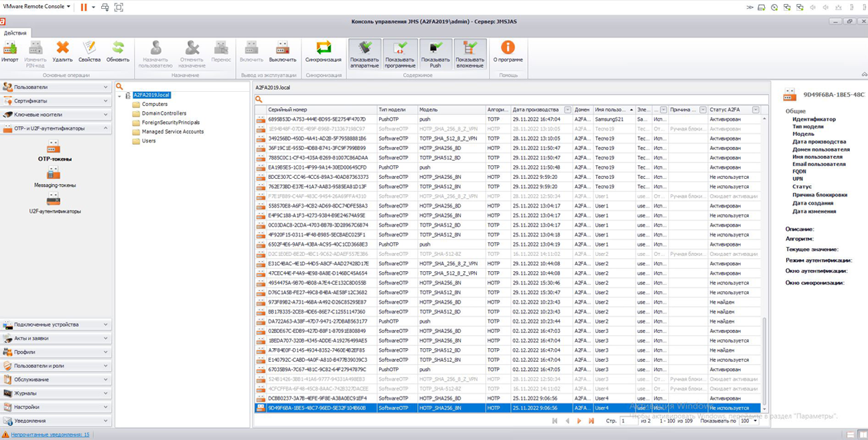
Task: Open Непрочитанные уведомления: 15 link
Action: [50, 435]
